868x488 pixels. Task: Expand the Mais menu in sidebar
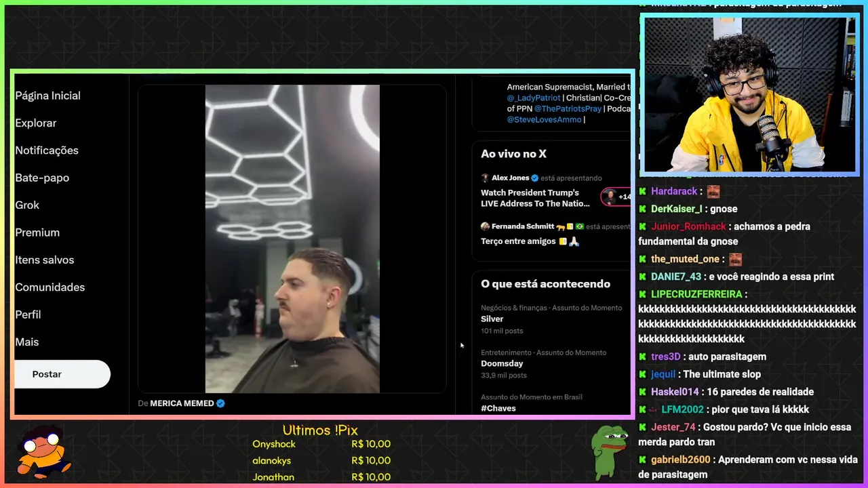tap(27, 342)
